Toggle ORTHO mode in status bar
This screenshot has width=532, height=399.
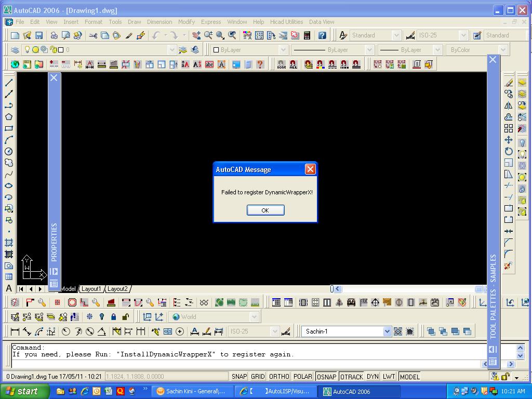click(279, 377)
